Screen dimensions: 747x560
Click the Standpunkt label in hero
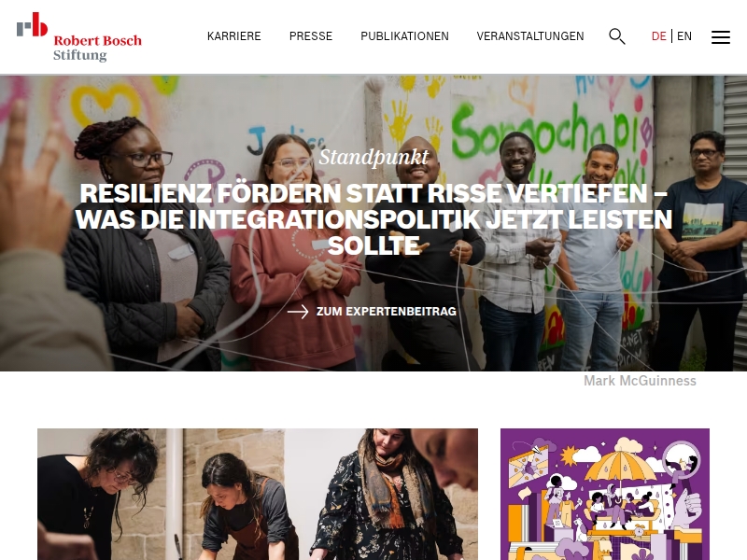[x=373, y=157]
